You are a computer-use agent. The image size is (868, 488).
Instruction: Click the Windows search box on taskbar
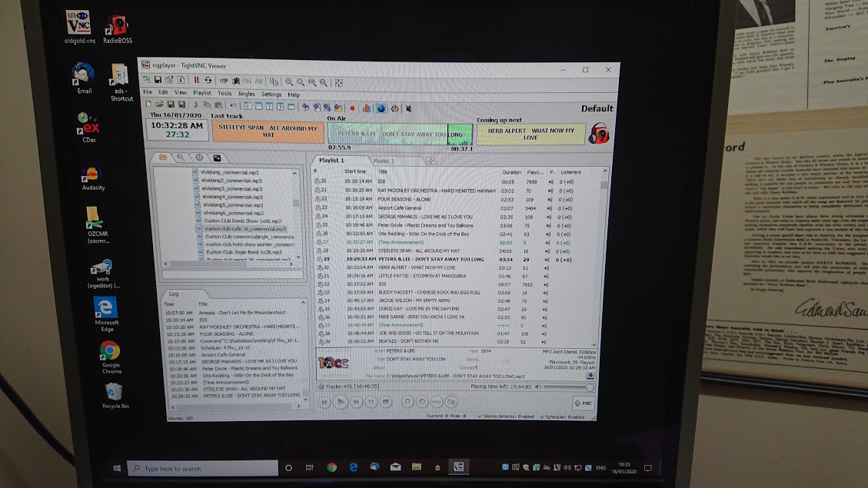(x=203, y=468)
